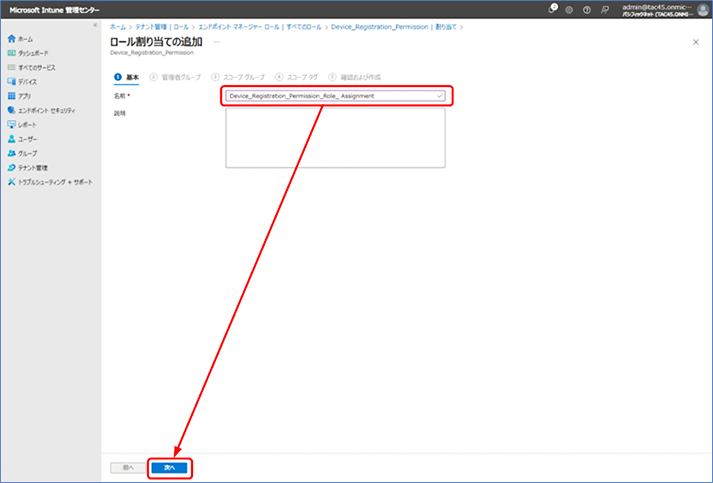713x483 pixels.
Task: Follow the エンドポイント マネージャー ロール | すべてのロール breadcrumb
Action: [260, 27]
